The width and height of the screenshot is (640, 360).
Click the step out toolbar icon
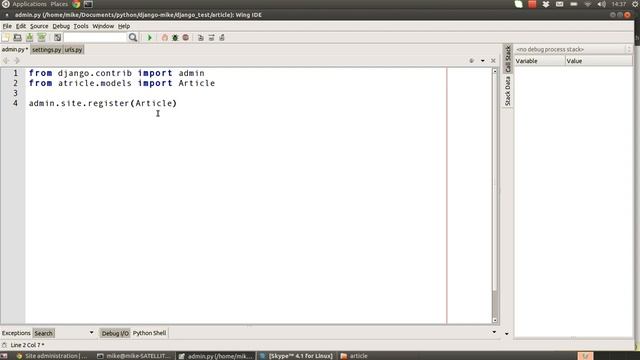click(x=222, y=38)
